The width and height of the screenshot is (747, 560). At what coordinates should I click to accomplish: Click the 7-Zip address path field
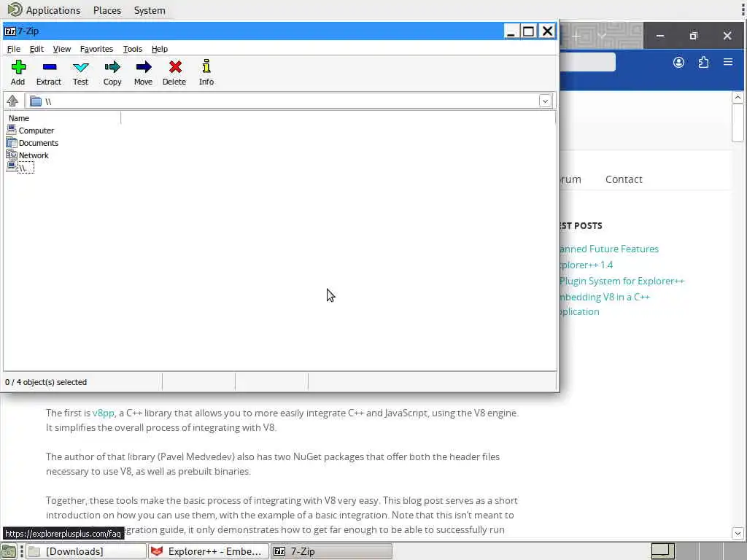tap(290, 101)
